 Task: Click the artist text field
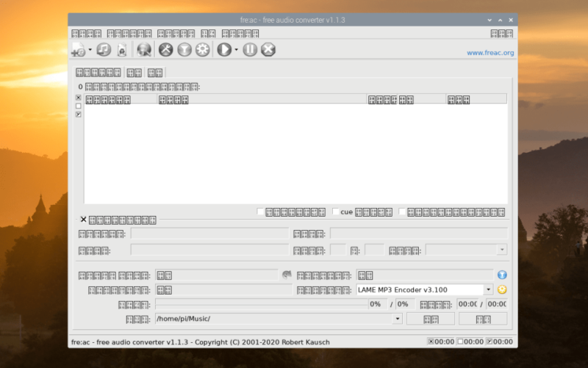pyautogui.click(x=210, y=234)
